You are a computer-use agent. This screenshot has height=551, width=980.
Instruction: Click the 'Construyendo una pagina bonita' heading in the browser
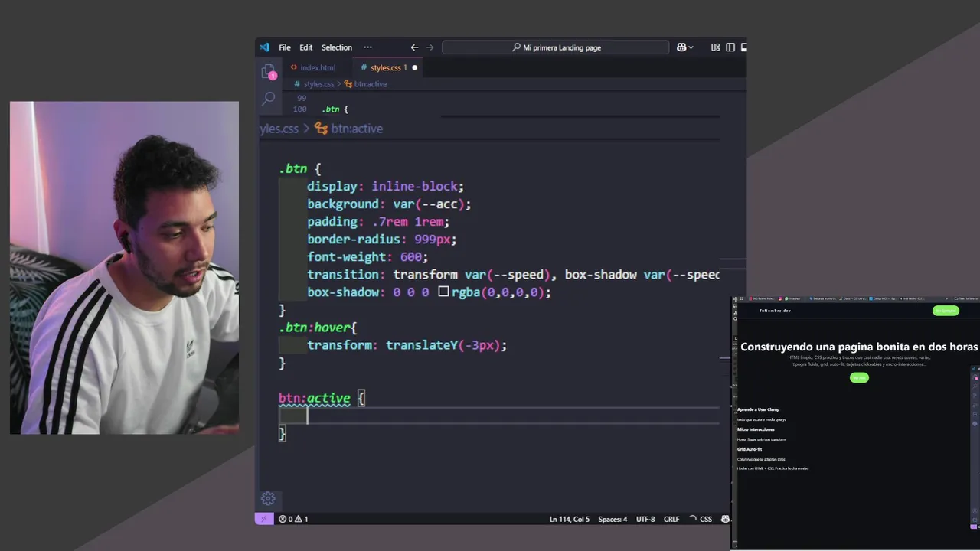pos(859,347)
